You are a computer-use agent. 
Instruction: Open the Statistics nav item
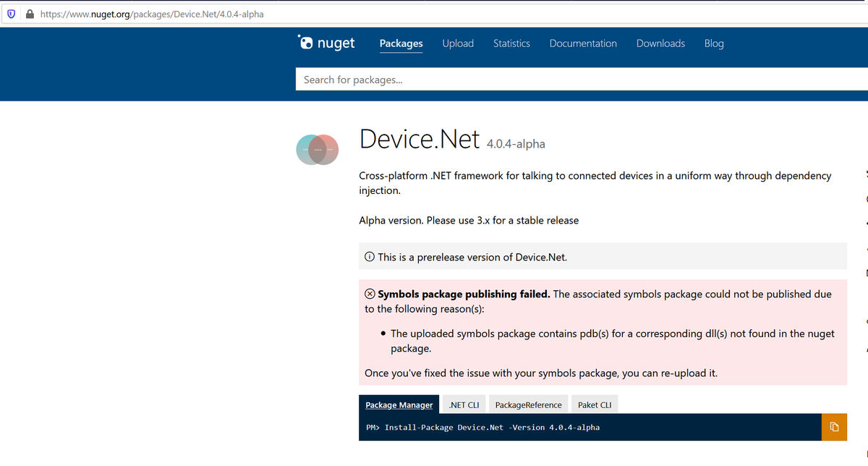tap(511, 43)
